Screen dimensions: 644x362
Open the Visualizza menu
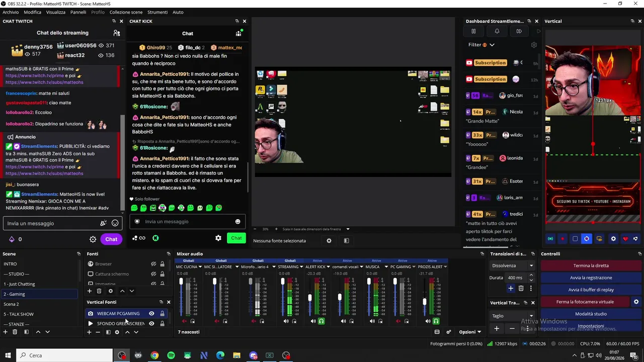[56, 12]
